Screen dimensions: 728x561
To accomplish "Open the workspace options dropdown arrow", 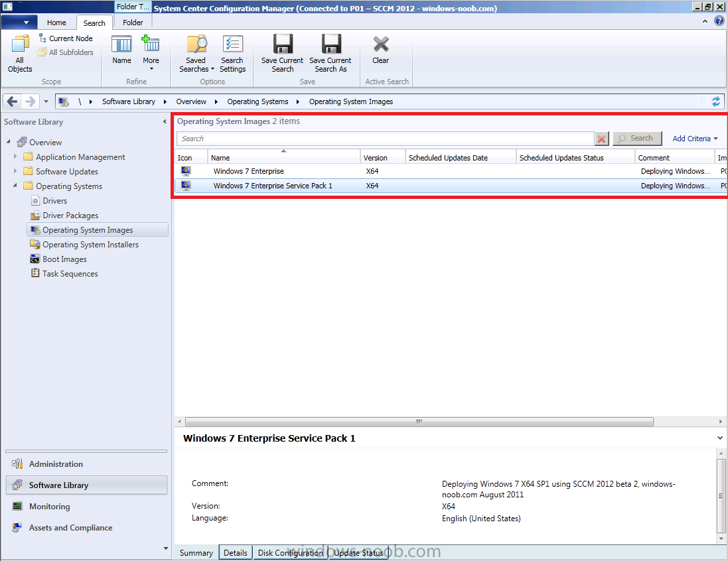I will click(166, 548).
